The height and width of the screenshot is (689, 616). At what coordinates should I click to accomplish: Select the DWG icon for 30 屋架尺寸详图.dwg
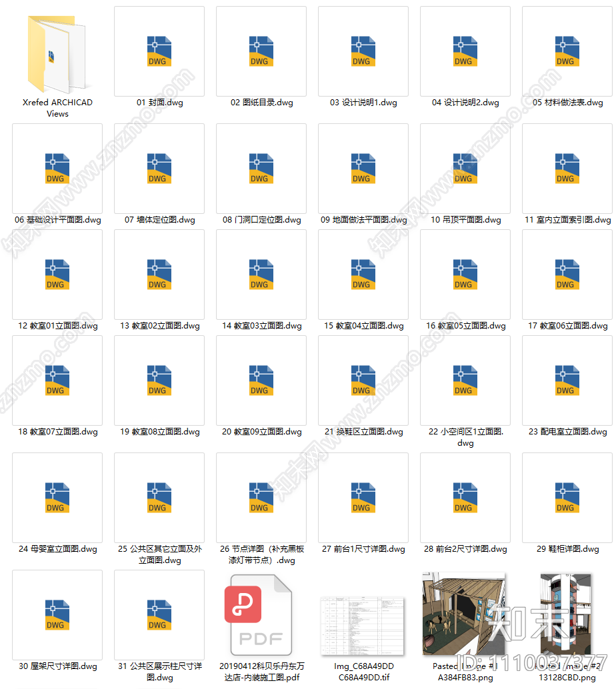57,615
